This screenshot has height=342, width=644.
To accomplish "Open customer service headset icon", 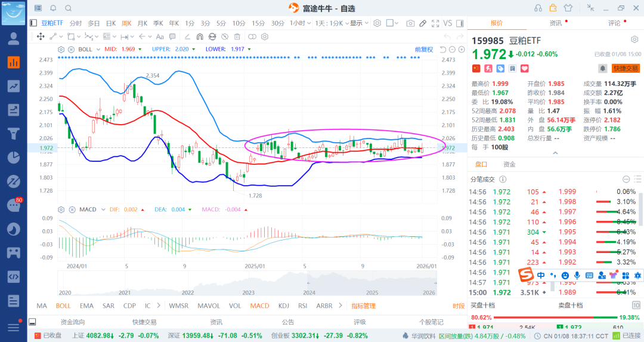I will [x=538, y=8].
